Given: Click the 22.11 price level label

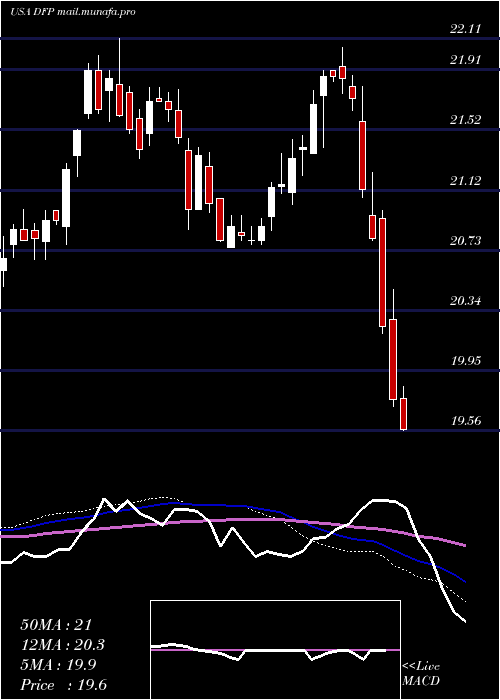Looking at the screenshot, I should pyautogui.click(x=466, y=29).
